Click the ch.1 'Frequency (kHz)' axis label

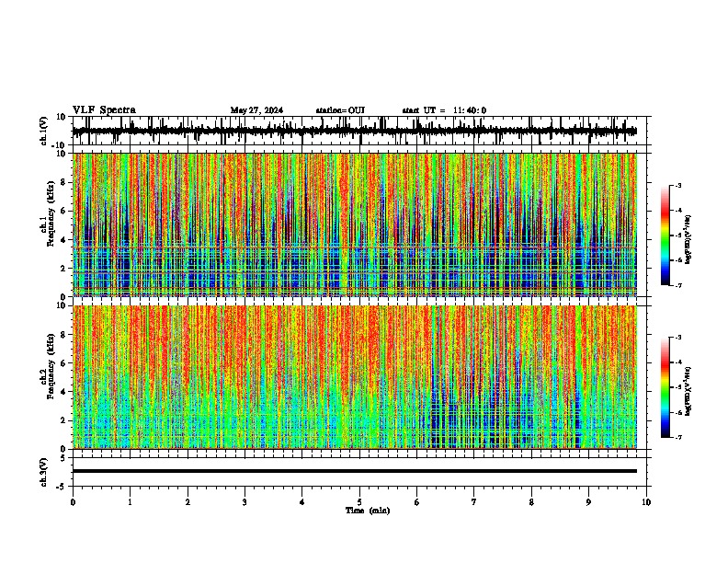click(51, 213)
